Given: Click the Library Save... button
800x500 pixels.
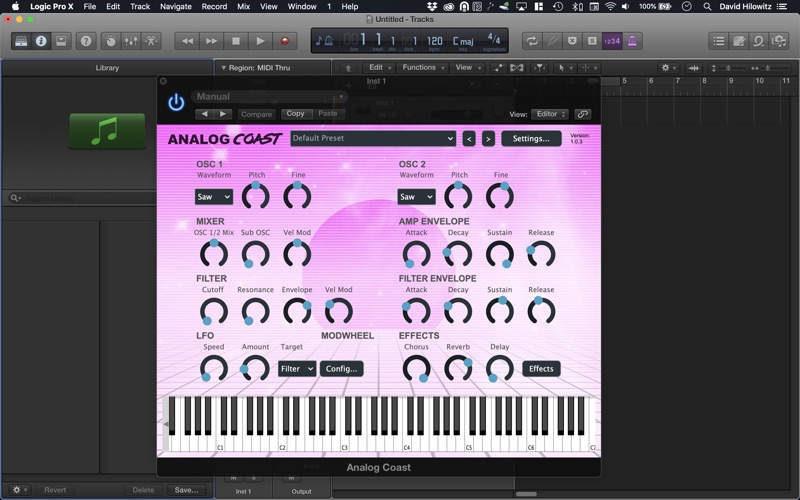Looking at the screenshot, I should [x=186, y=490].
